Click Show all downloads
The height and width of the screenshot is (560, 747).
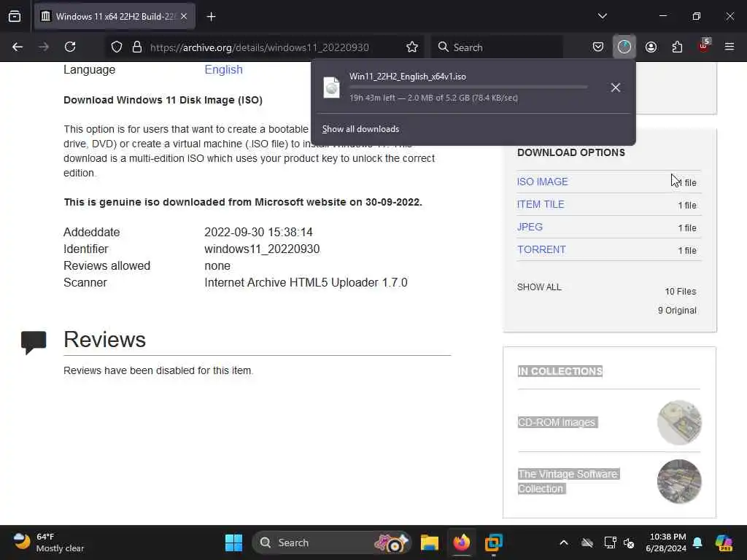(360, 129)
